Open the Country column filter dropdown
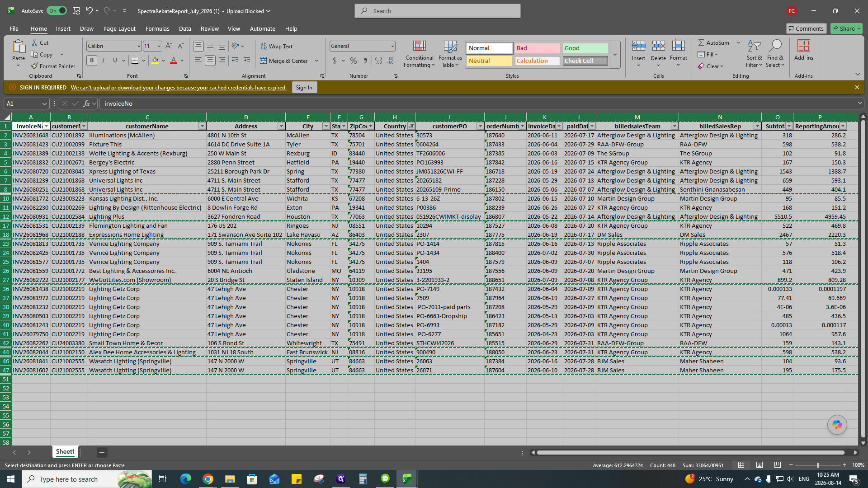868x488 pixels. click(x=411, y=126)
